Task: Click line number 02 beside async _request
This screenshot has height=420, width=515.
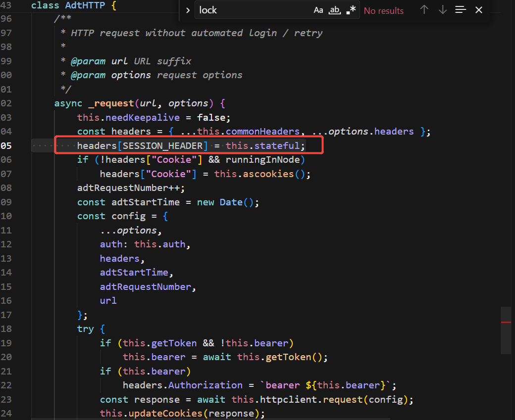Action: (6, 103)
